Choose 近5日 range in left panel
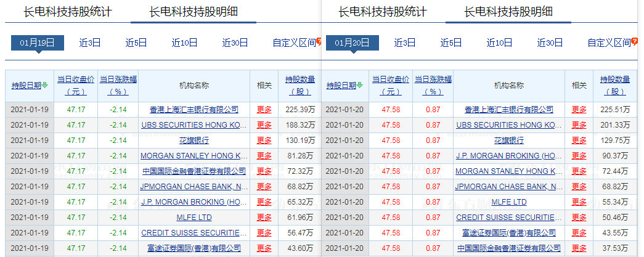644x257 pixels. click(x=136, y=43)
